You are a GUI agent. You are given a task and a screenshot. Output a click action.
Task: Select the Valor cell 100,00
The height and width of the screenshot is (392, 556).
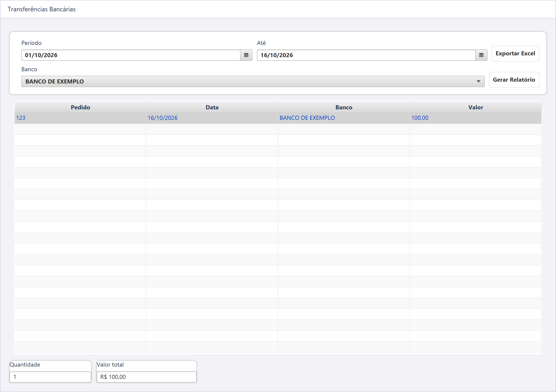(x=475, y=118)
